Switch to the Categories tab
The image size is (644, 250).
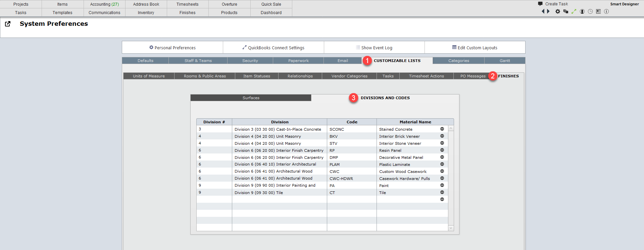(458, 61)
